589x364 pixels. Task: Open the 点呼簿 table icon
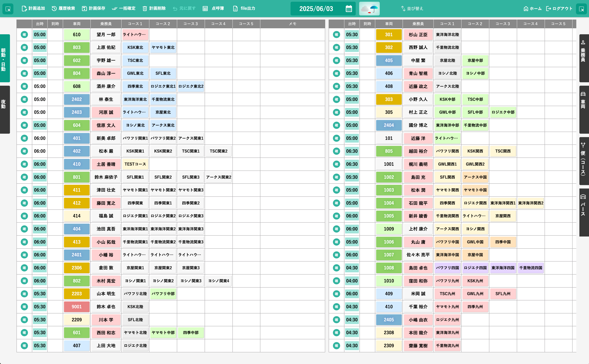coord(205,9)
